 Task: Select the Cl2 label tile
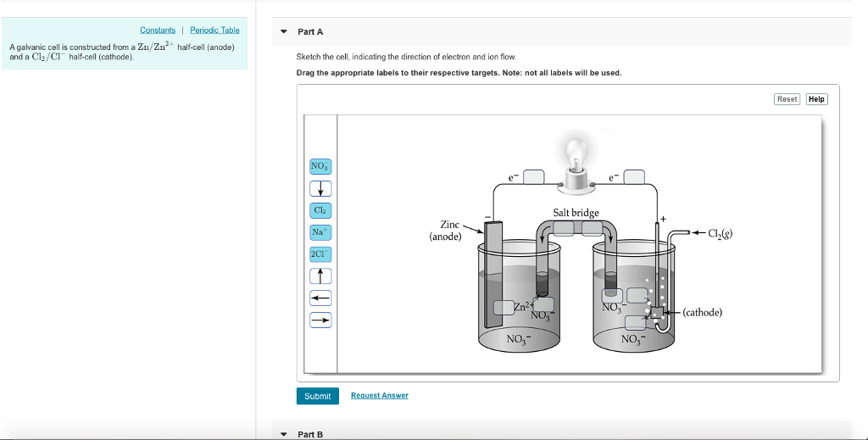(x=320, y=210)
